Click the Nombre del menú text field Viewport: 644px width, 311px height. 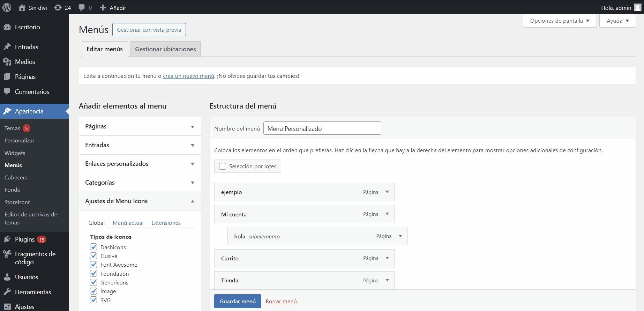pos(322,128)
